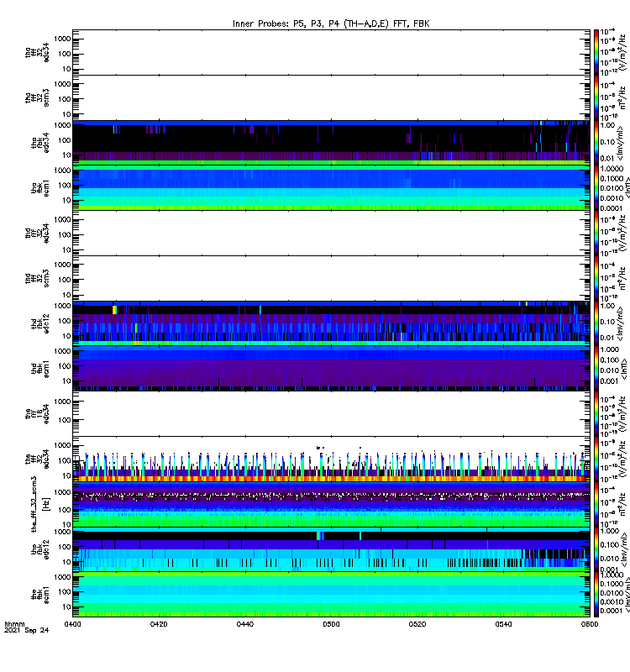Screen dimensions: 630x672
Task: Click the '100' tick of the thd fbk scm1 panel
Action: point(65,366)
